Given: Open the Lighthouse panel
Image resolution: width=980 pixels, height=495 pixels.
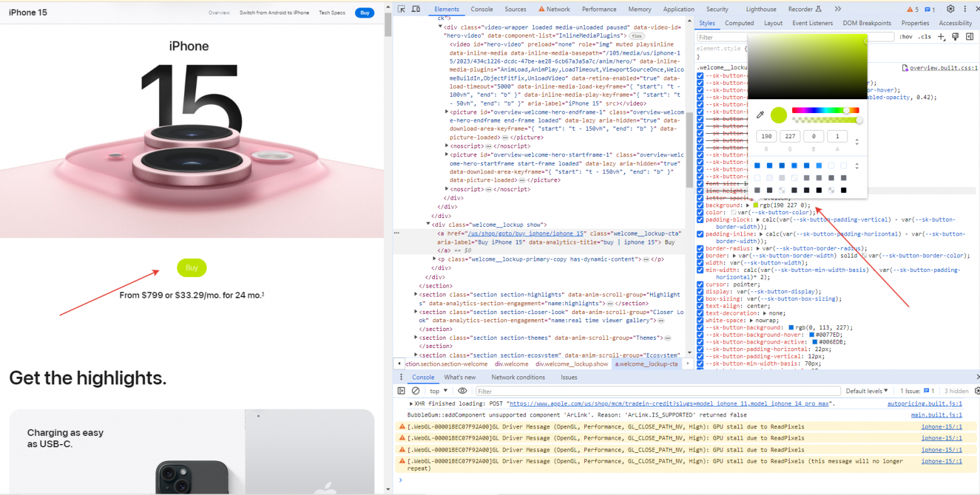Looking at the screenshot, I should point(761,9).
